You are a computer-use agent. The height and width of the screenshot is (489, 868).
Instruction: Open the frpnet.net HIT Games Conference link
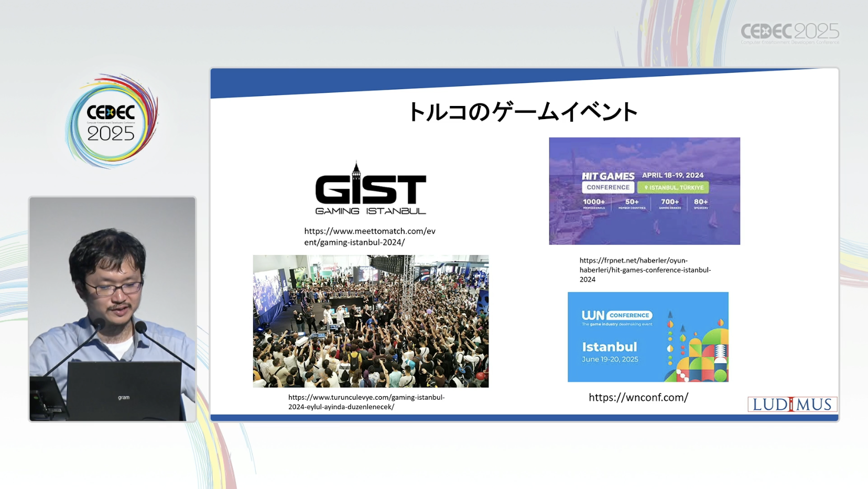[x=645, y=270]
